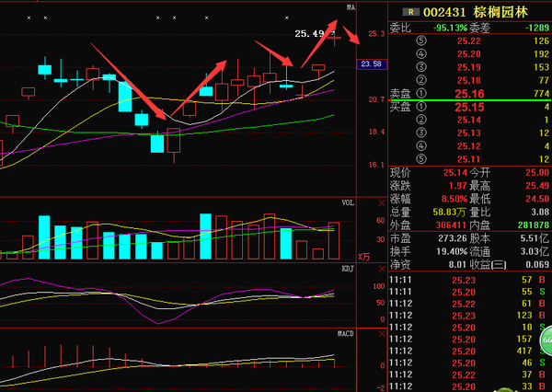Click sell level 1 circled number icon

tap(421, 93)
